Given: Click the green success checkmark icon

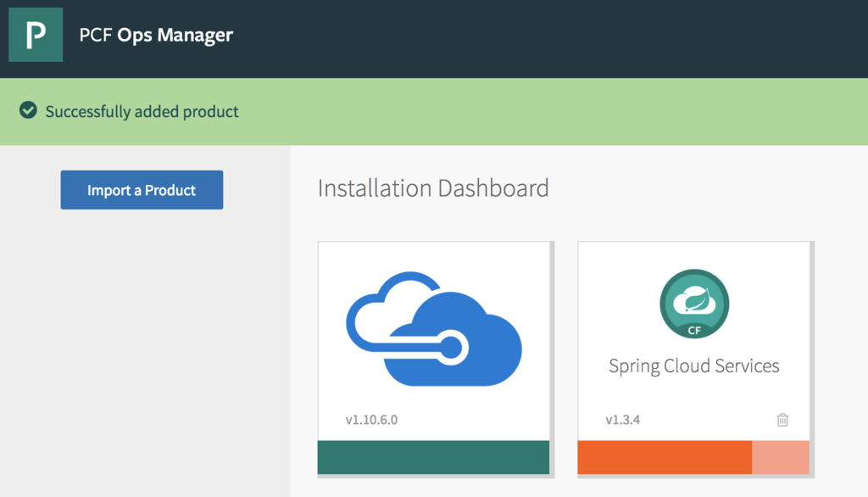Looking at the screenshot, I should pos(28,111).
